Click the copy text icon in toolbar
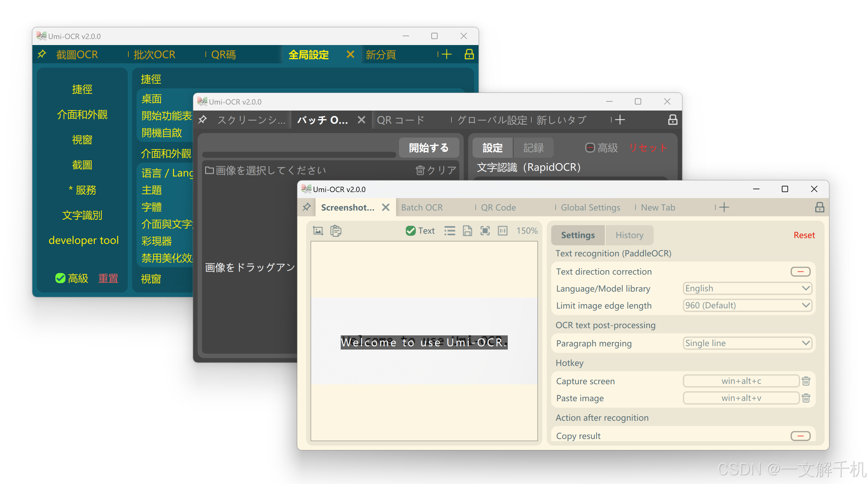The image size is (868, 484). pyautogui.click(x=335, y=231)
